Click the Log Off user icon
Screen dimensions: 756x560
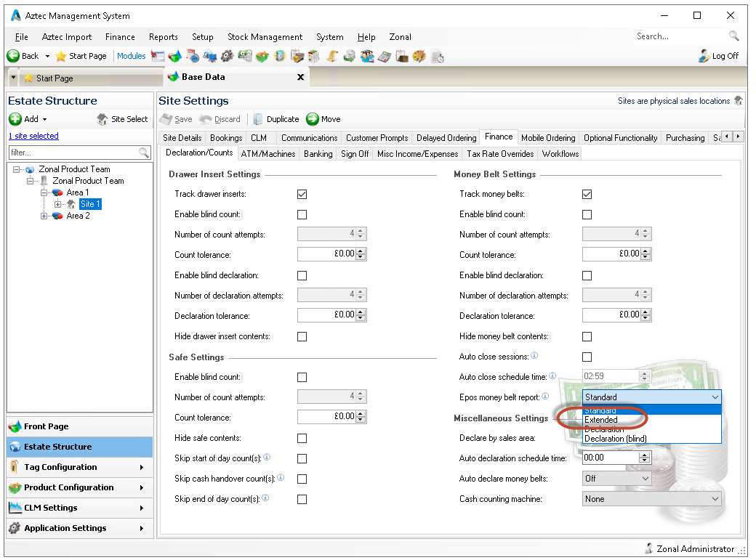click(704, 56)
